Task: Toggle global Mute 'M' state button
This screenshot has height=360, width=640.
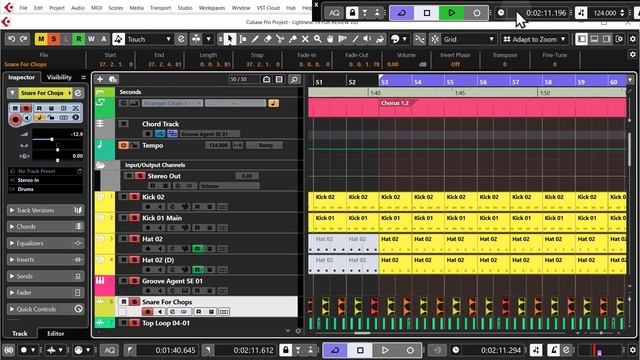Action: click(41, 39)
